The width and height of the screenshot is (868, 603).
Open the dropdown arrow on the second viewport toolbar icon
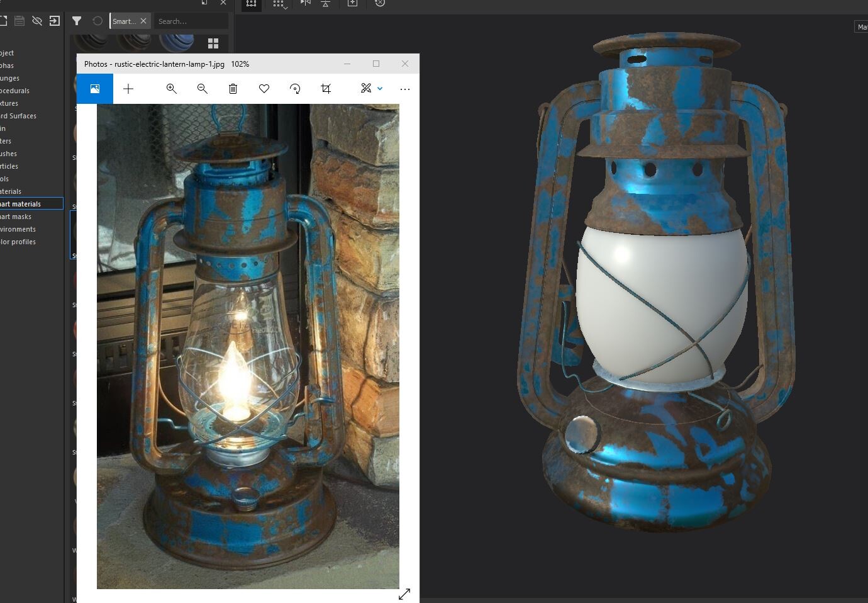tap(286, 8)
